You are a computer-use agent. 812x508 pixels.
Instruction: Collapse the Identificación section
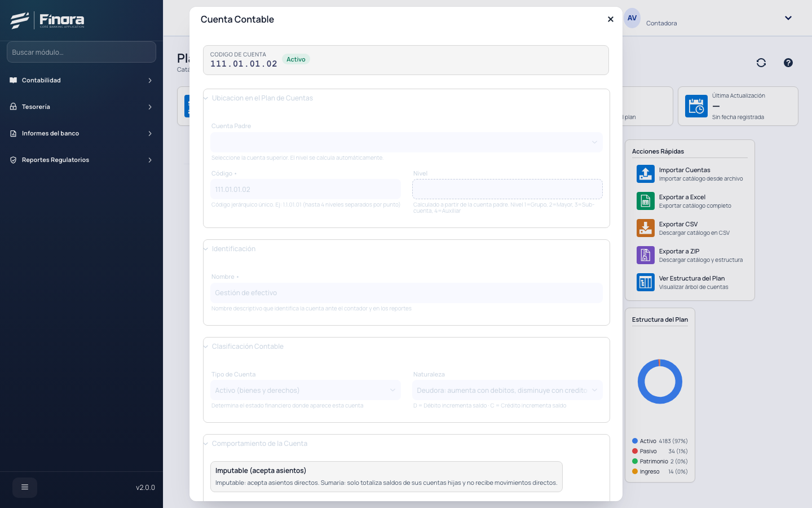(206, 249)
